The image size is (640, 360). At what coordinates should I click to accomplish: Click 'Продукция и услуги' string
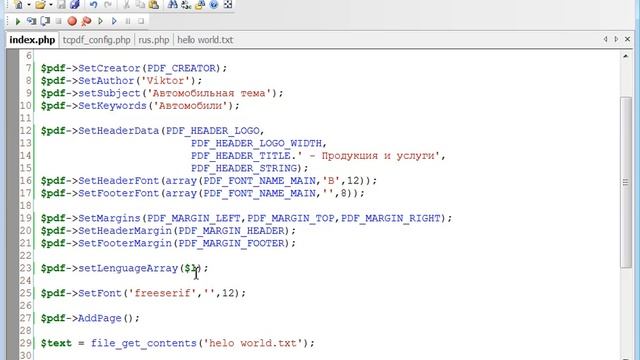click(x=378, y=156)
